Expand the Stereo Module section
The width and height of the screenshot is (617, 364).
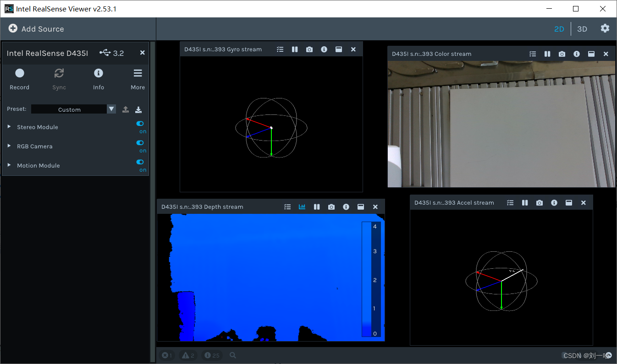(x=9, y=127)
